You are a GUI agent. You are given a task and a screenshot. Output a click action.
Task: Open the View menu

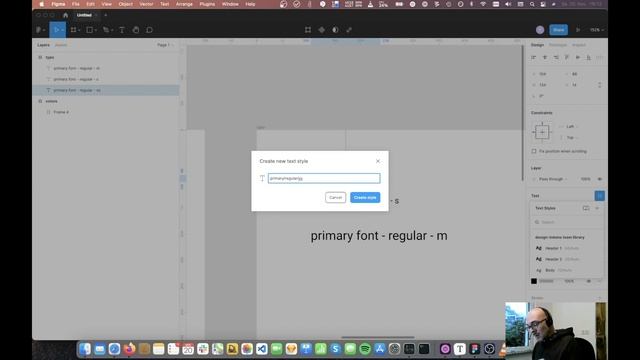pos(107,4)
